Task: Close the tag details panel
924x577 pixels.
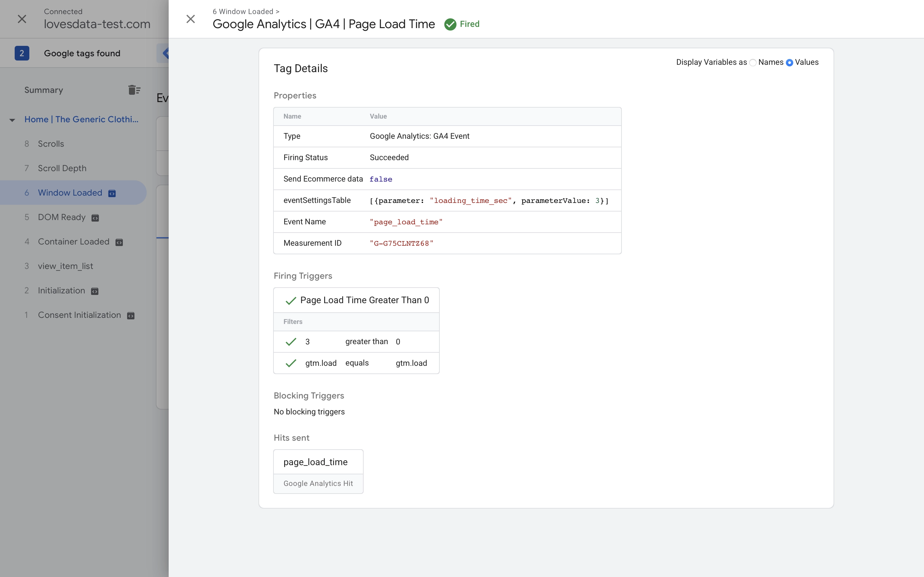Action: click(190, 19)
